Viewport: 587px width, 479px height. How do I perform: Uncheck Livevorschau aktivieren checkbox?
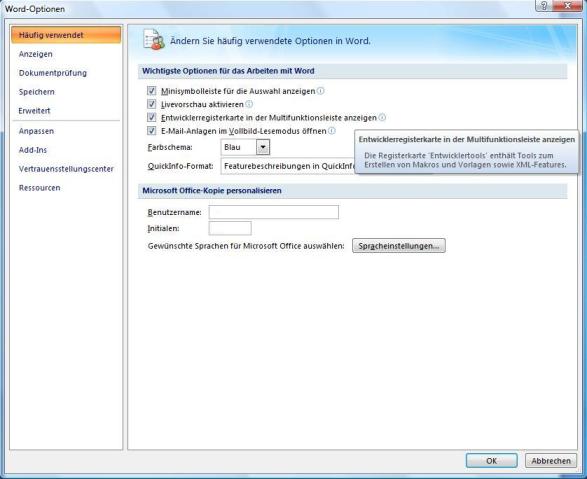tap(152, 104)
